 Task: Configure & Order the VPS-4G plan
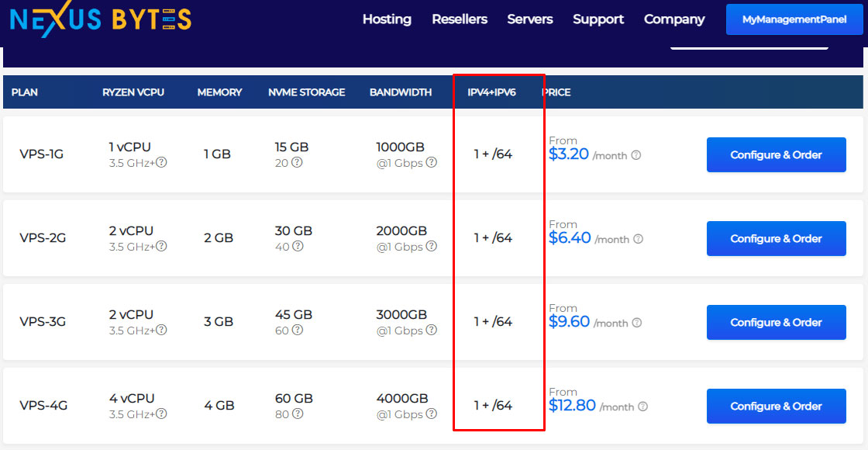click(776, 406)
